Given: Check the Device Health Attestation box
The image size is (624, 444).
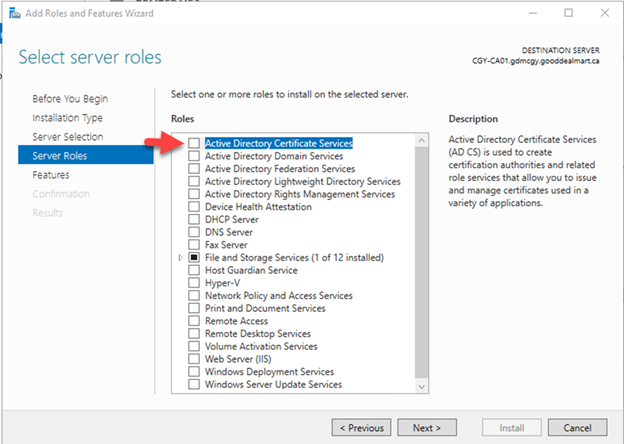Looking at the screenshot, I should click(x=194, y=207).
